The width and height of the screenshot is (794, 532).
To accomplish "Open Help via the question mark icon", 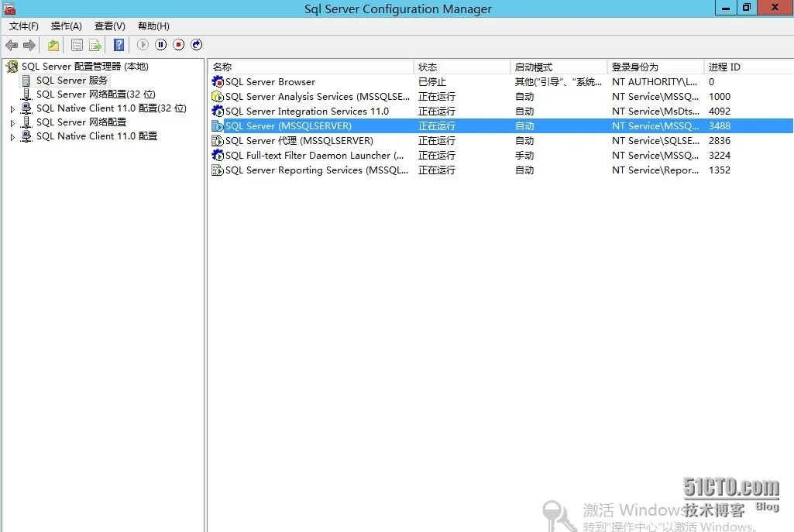I will pyautogui.click(x=119, y=45).
